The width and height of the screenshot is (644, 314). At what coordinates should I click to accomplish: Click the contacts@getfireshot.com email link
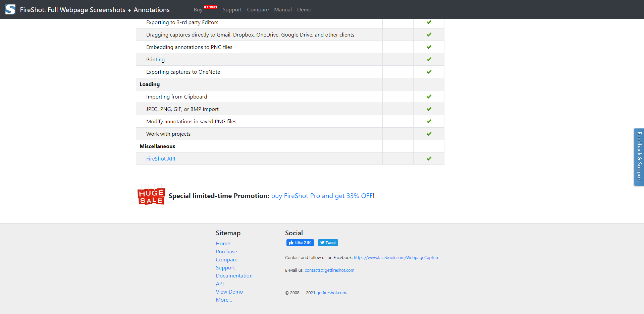[x=329, y=270]
